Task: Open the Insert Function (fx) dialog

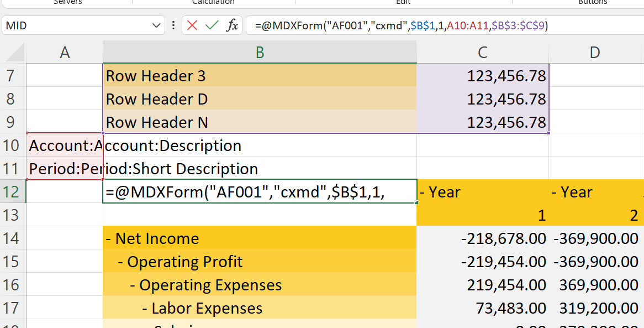Action: coord(233,25)
